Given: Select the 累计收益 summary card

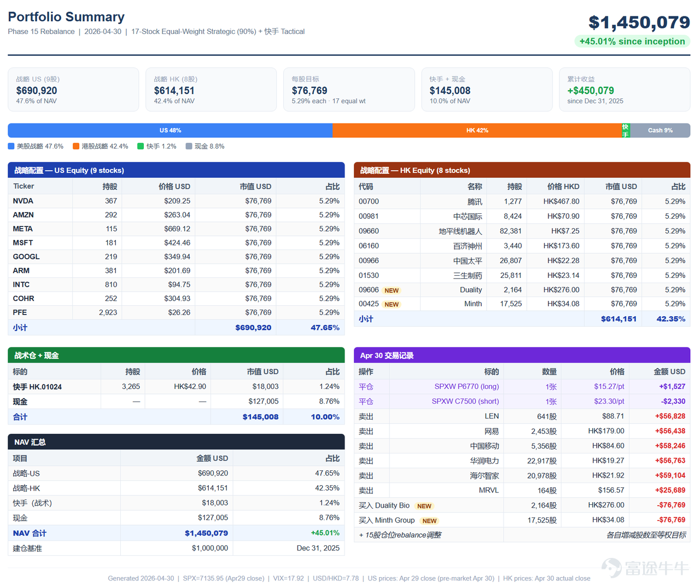Looking at the screenshot, I should pyautogui.click(x=625, y=90).
